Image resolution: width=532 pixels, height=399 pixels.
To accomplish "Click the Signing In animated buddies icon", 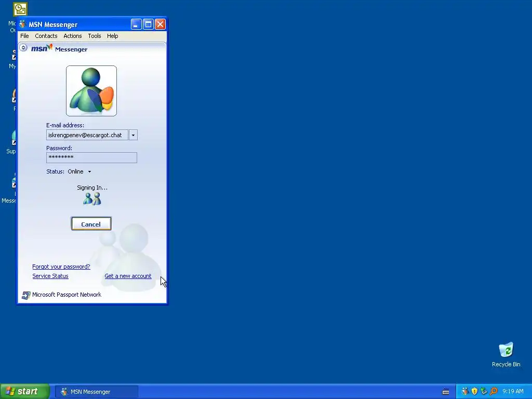I will click(x=92, y=199).
